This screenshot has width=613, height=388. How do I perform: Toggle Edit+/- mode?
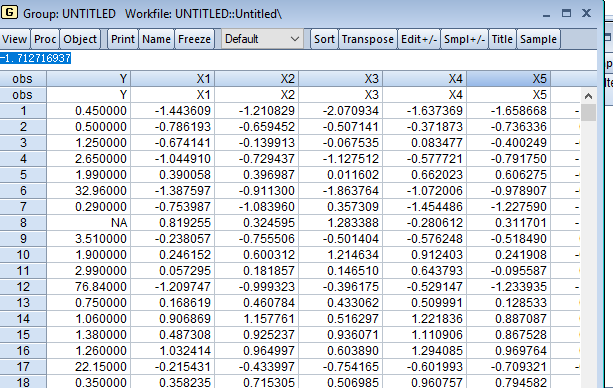coord(419,39)
